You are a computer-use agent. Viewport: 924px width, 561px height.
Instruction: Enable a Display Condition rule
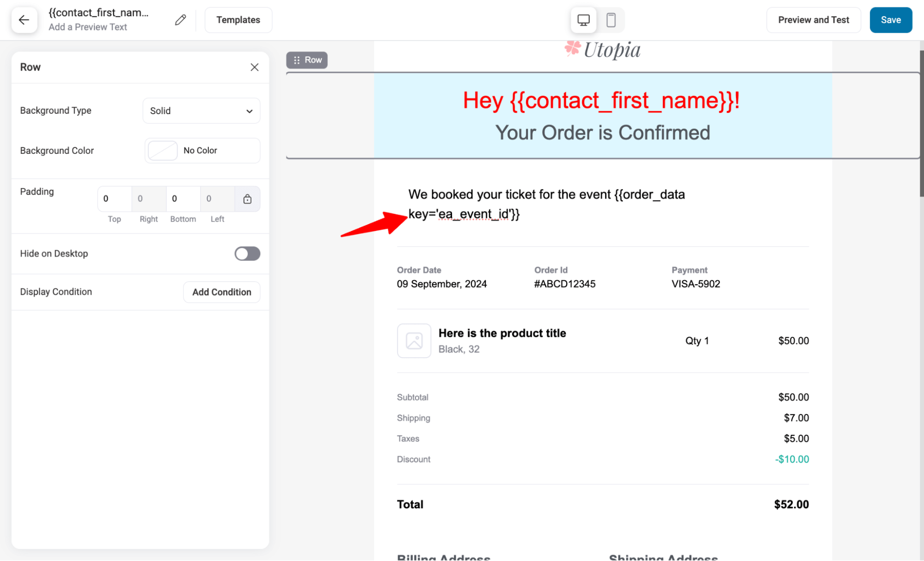[x=221, y=292]
